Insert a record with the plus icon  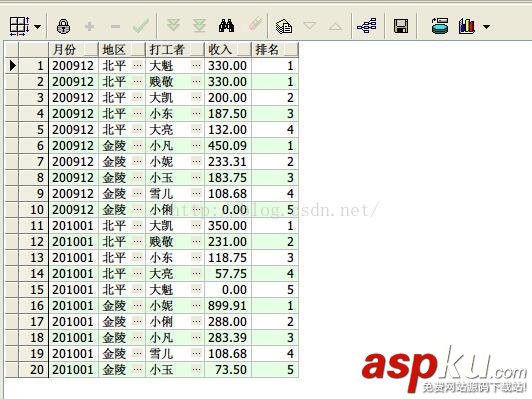coord(89,26)
